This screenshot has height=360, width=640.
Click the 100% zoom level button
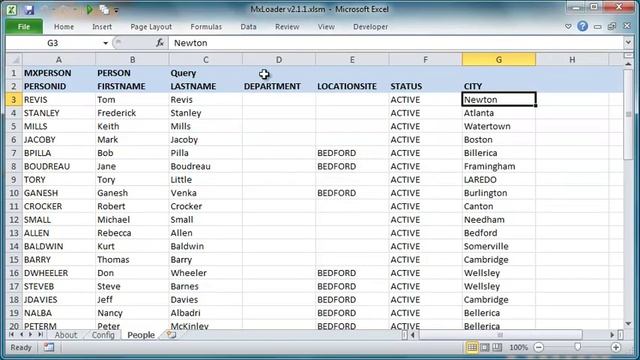click(x=518, y=348)
